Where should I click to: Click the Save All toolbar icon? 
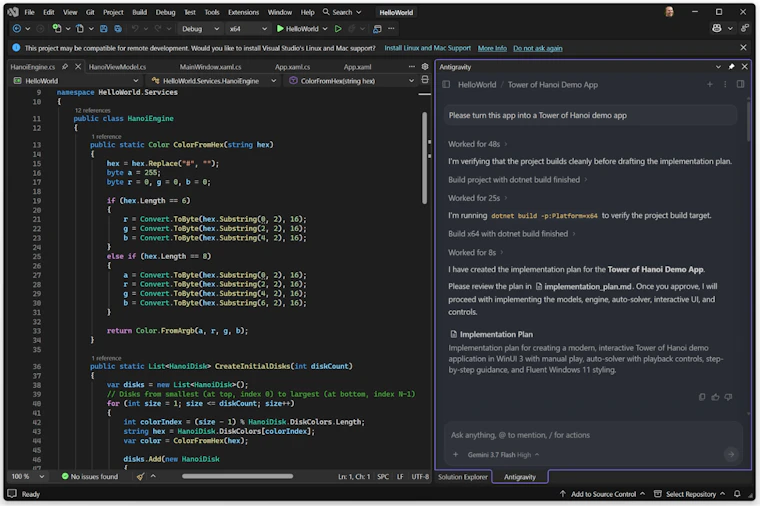pyautogui.click(x=118, y=29)
